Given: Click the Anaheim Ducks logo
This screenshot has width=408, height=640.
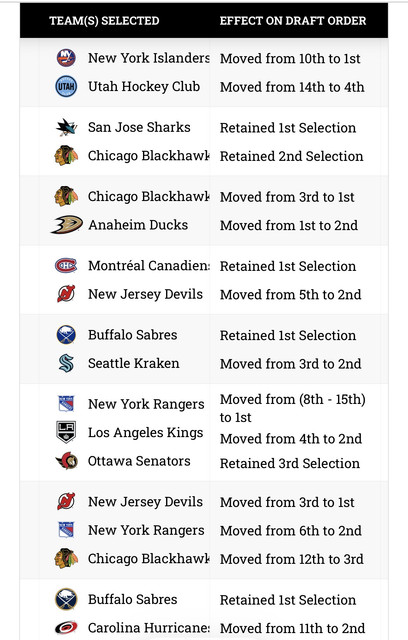Looking at the screenshot, I should (x=67, y=224).
